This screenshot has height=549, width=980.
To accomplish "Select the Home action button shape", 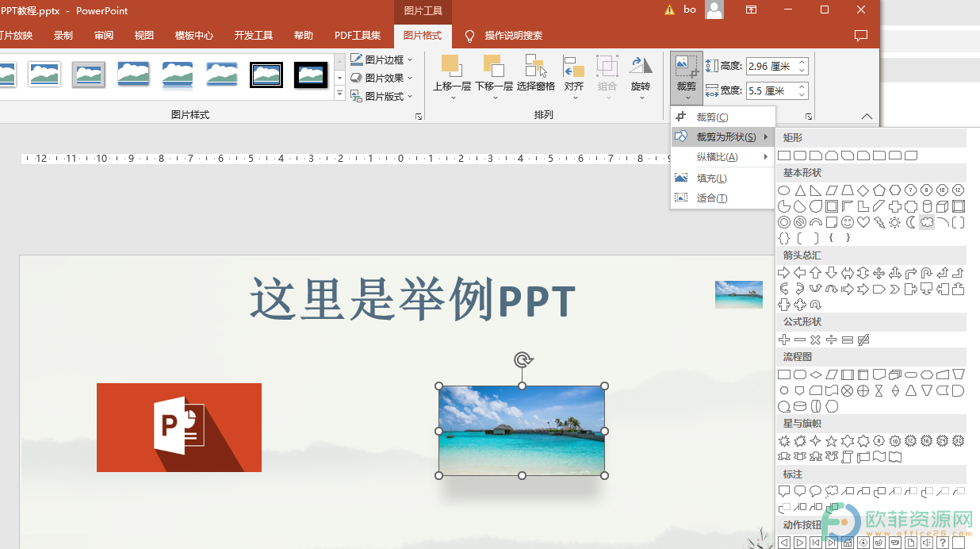I will (x=847, y=543).
